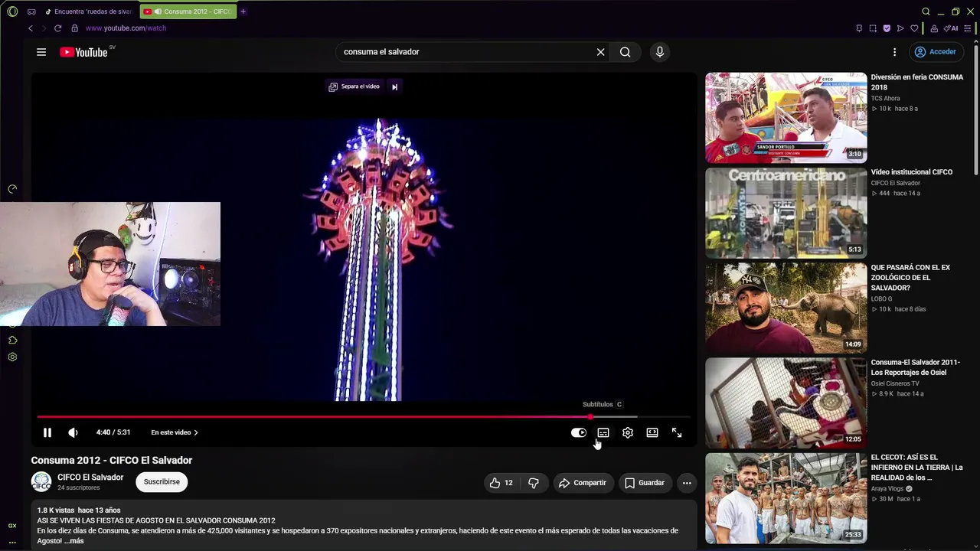The width and height of the screenshot is (980, 551).
Task: Open YouTube settings three-dot menu
Action: [x=894, y=52]
